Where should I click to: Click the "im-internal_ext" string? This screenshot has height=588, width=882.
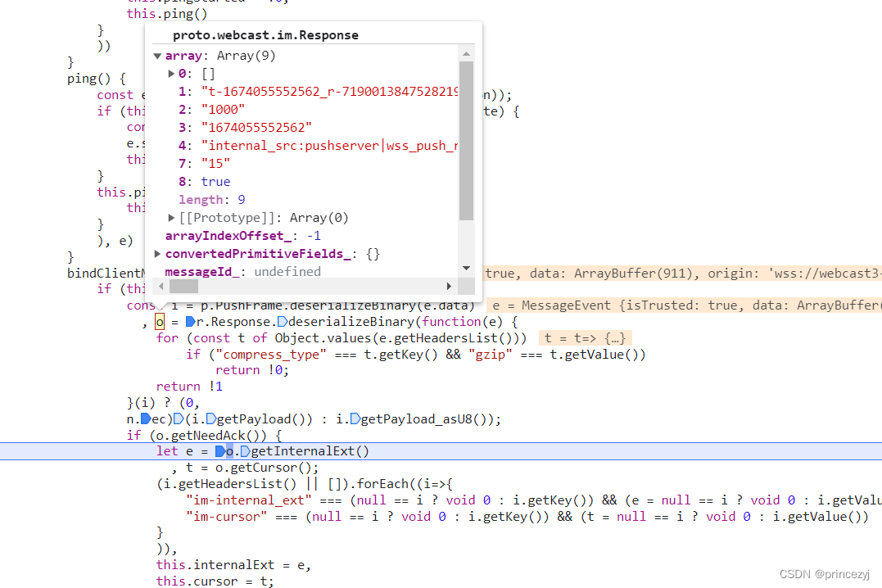point(249,500)
